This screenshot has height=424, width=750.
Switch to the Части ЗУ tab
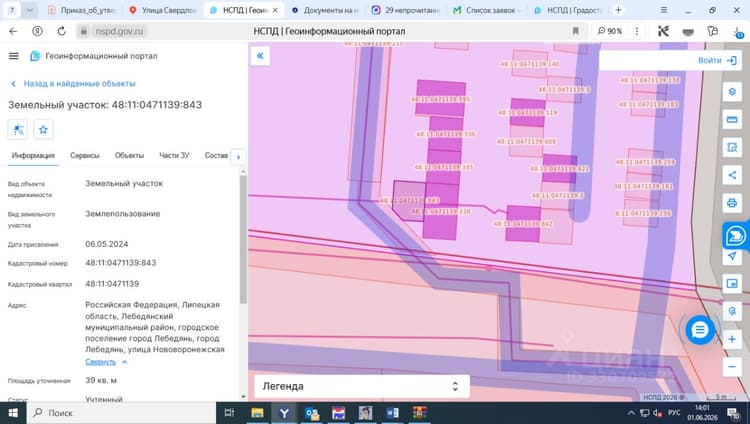pos(174,156)
